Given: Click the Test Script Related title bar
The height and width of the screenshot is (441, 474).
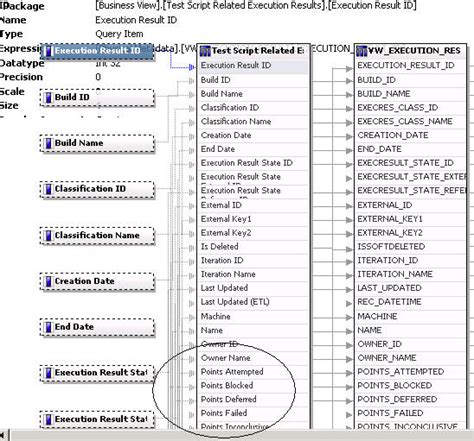Looking at the screenshot, I should coord(253,51).
